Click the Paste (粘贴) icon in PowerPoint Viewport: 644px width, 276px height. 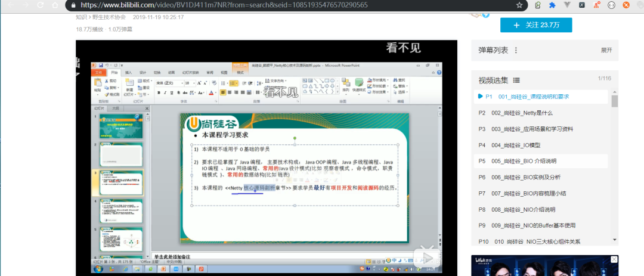(x=98, y=82)
